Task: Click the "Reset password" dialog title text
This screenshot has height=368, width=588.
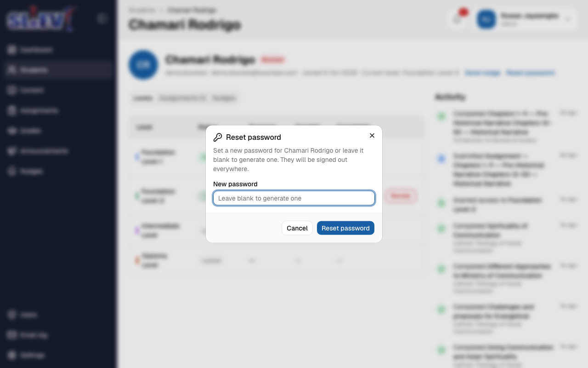Action: pos(254,137)
